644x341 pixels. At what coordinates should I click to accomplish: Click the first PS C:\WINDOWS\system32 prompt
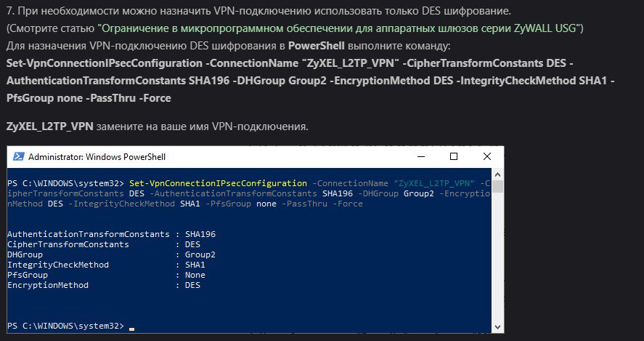pos(65,182)
